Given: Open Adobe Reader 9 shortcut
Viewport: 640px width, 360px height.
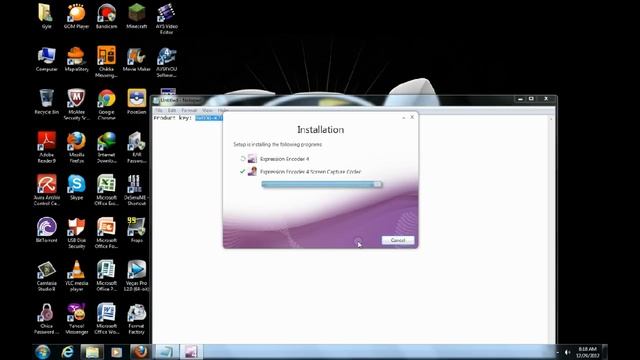Looking at the screenshot, I should pos(47,147).
